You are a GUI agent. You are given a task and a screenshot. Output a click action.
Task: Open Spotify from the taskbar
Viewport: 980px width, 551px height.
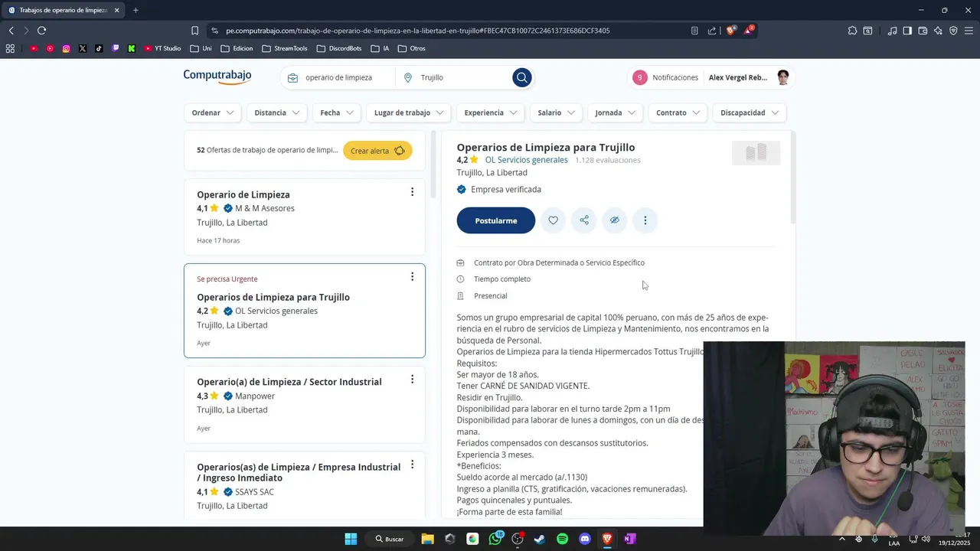(563, 539)
